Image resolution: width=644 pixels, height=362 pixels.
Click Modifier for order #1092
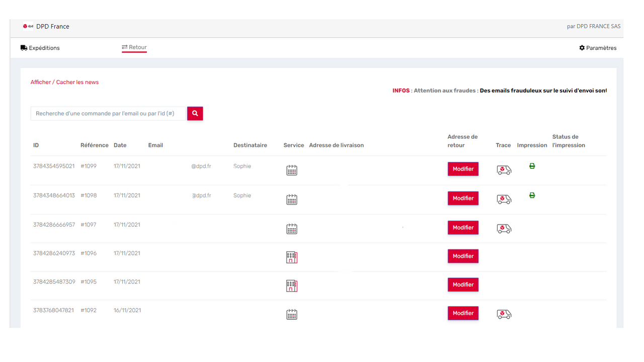click(463, 313)
